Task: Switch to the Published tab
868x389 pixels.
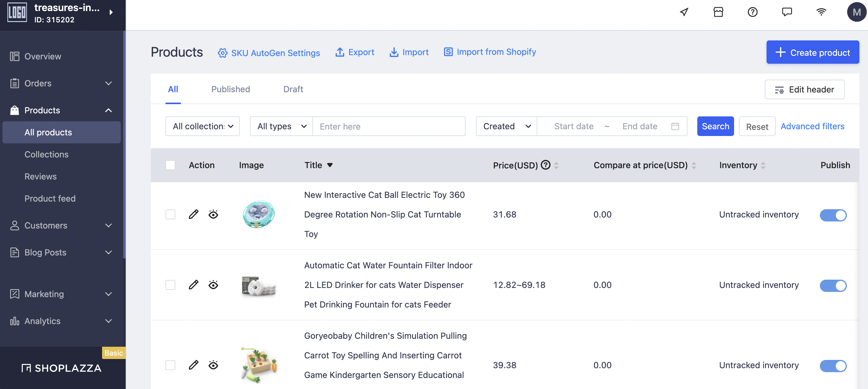Action: point(230,89)
